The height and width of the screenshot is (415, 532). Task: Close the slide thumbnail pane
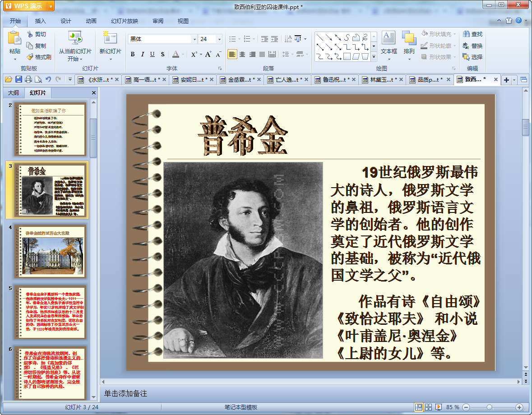click(x=94, y=92)
